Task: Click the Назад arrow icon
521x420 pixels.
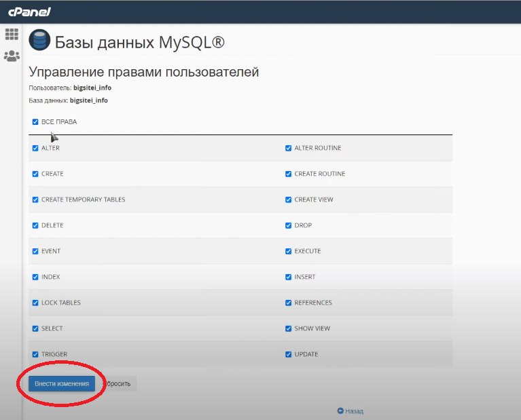Action: coord(340,411)
